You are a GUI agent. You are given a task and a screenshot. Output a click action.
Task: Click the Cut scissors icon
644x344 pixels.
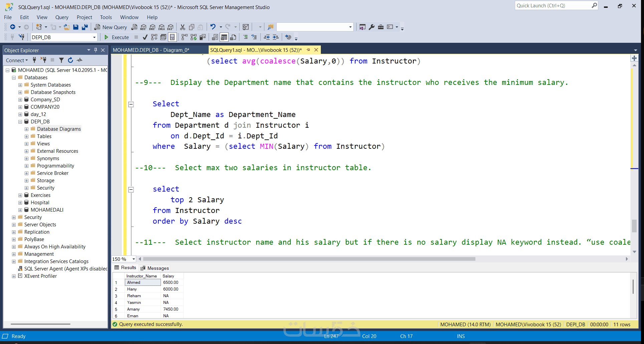[x=183, y=27]
